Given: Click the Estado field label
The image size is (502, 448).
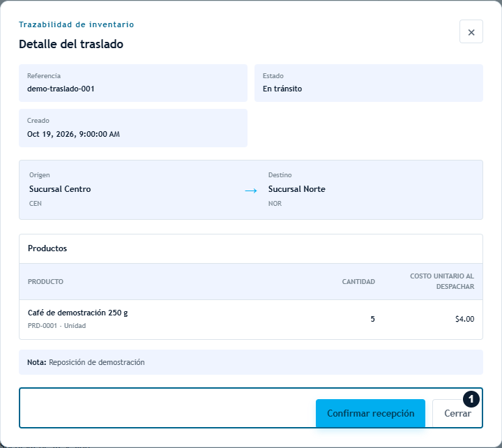Looking at the screenshot, I should click(273, 75).
